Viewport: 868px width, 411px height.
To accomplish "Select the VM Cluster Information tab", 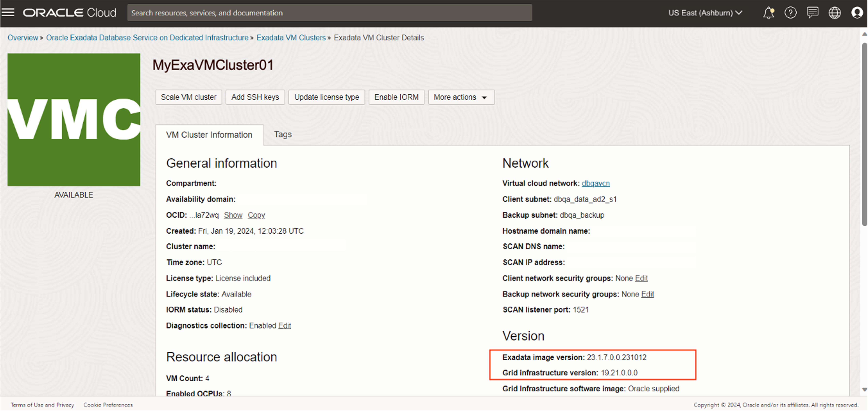I will pos(209,135).
